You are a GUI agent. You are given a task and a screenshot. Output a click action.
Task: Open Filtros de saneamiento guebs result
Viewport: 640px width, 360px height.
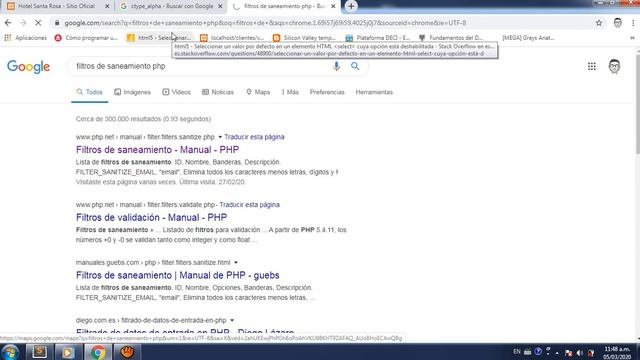pyautogui.click(x=178, y=275)
